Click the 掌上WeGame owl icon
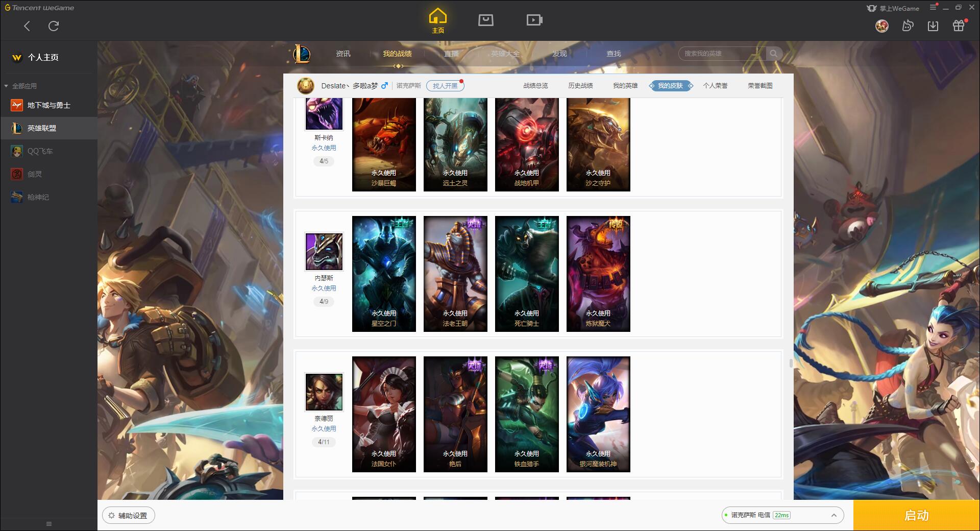 (872, 8)
